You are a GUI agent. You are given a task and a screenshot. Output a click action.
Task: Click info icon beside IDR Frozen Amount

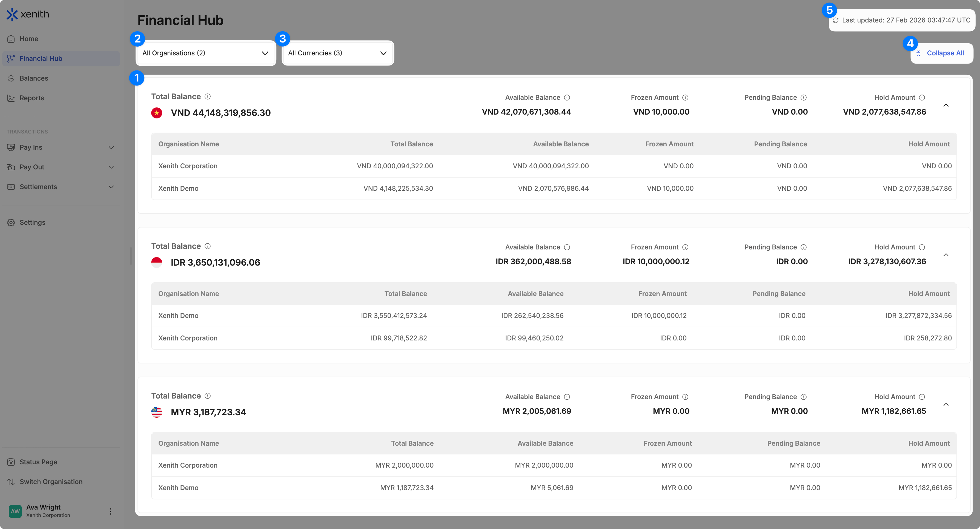pyautogui.click(x=685, y=248)
